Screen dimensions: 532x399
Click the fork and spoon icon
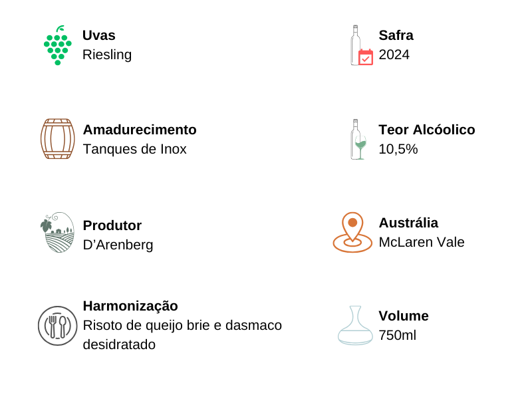(x=57, y=326)
